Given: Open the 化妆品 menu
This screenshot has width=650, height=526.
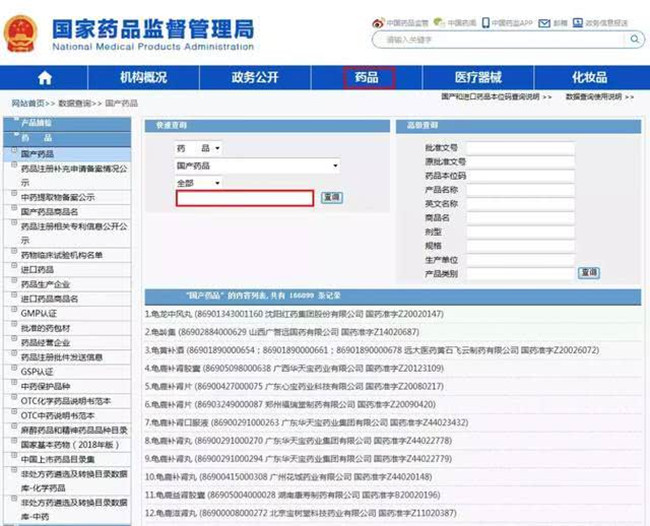Looking at the screenshot, I should pos(589,77).
